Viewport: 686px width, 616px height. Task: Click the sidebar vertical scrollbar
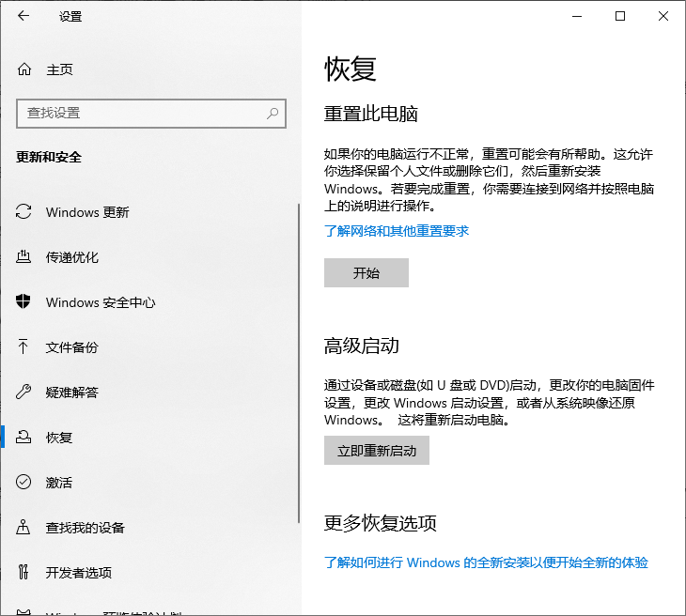click(x=299, y=362)
